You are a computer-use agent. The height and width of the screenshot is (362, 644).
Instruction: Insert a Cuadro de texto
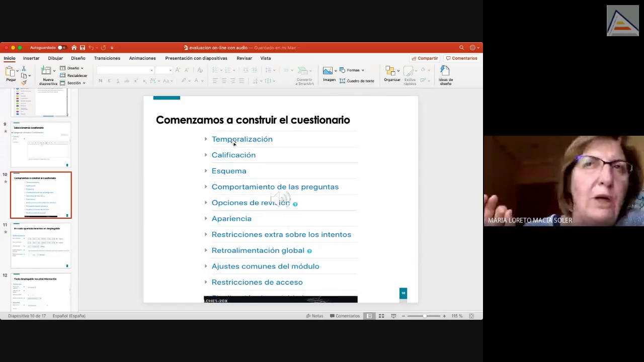point(357,81)
